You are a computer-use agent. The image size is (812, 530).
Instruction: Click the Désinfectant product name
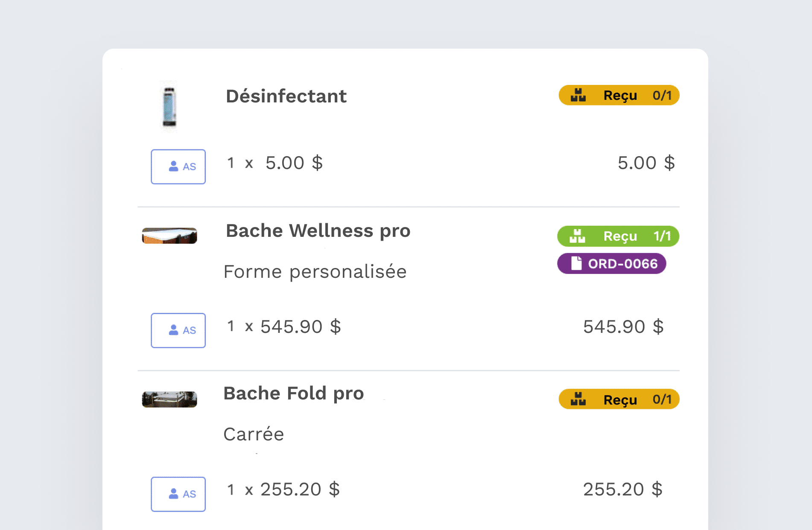click(286, 96)
